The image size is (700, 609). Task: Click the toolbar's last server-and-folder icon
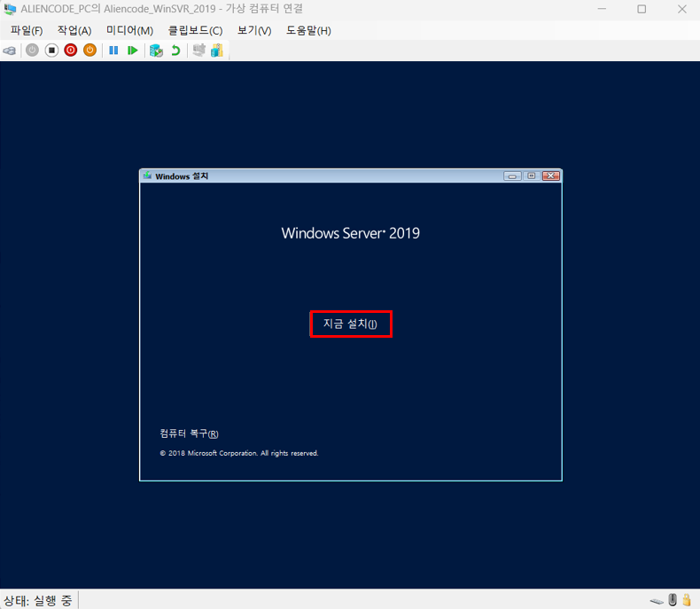[x=217, y=50]
